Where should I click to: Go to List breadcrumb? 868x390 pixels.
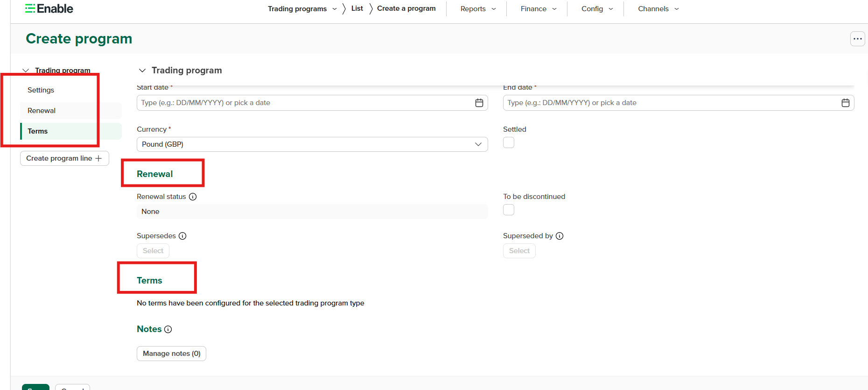coord(357,8)
